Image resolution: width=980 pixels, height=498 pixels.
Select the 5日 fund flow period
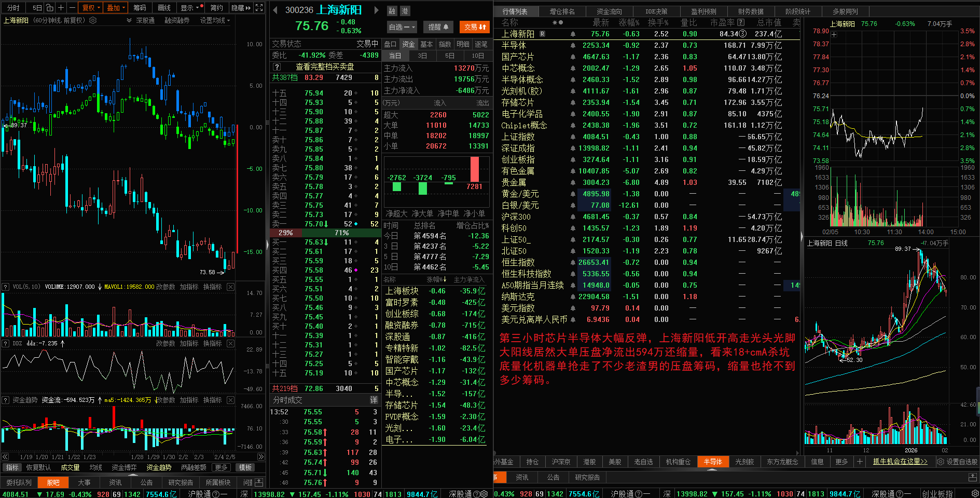click(x=450, y=56)
